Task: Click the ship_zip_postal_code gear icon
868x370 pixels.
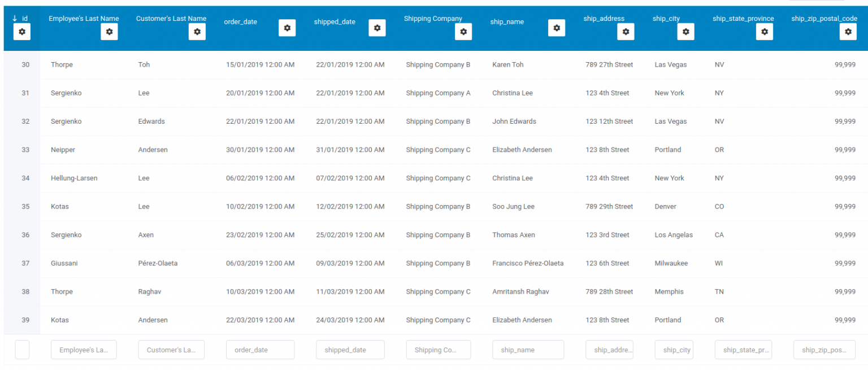Action: (x=848, y=32)
